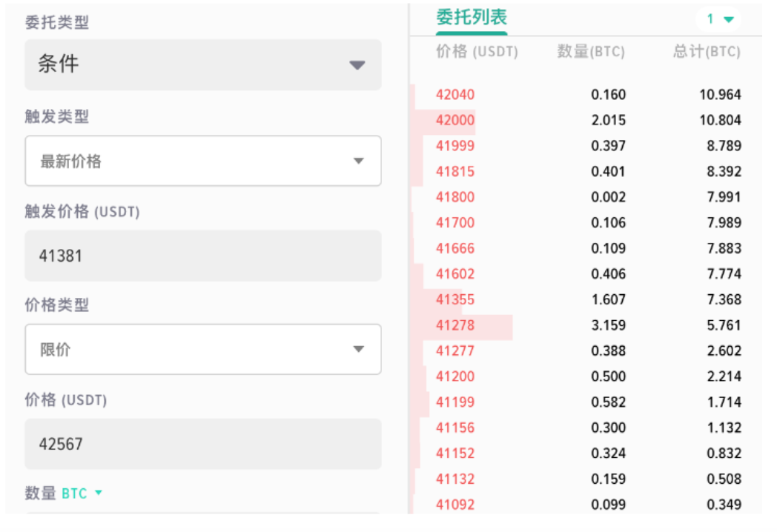Viewport: 777px width, 532px height.
Task: Select ask price 41355 in order book
Action: click(x=455, y=299)
